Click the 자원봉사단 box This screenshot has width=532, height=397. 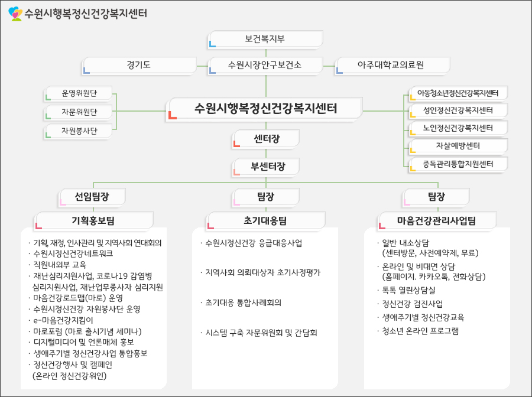(79, 131)
